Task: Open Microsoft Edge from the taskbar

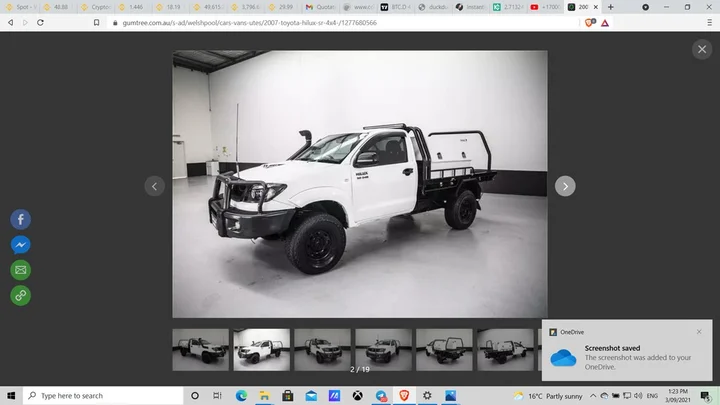Action: (x=241, y=395)
